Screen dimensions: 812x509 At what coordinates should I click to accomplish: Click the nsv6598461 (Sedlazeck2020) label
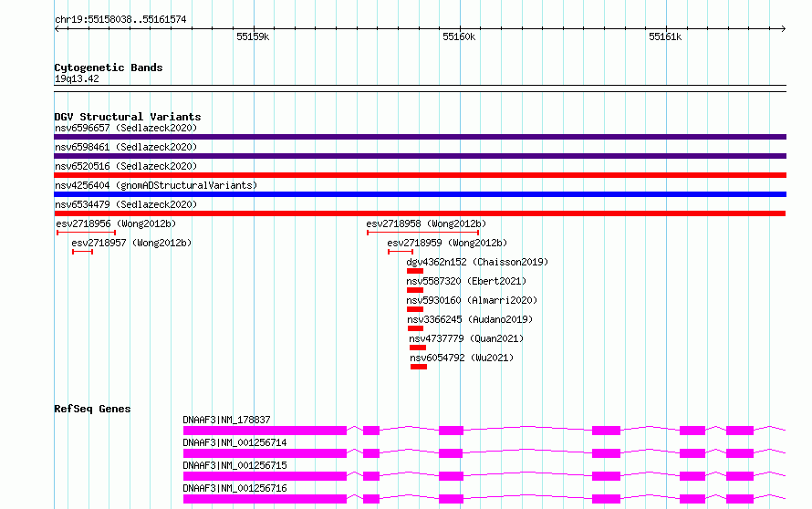(x=126, y=147)
